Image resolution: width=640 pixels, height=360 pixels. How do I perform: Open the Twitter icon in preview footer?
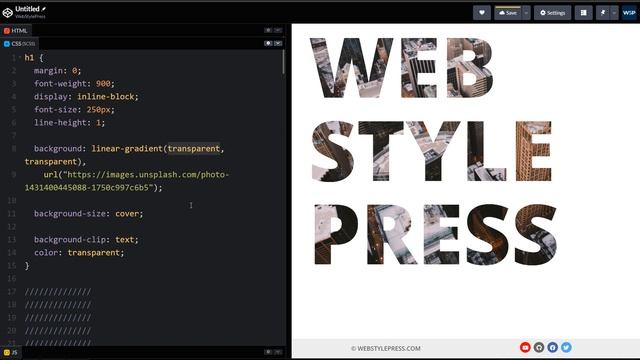[x=566, y=347]
